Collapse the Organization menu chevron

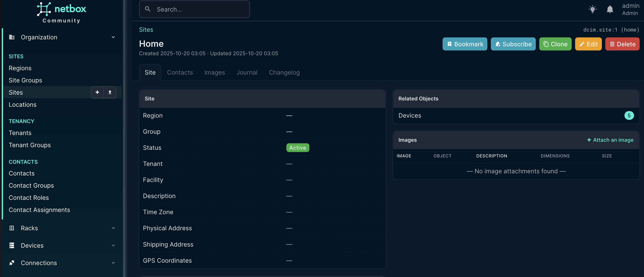[x=113, y=37]
